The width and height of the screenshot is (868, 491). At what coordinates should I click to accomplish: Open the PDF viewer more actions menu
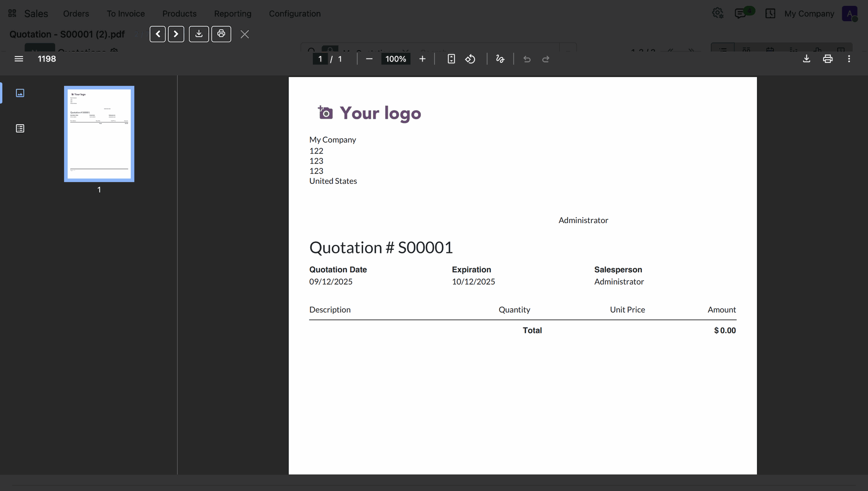tap(849, 59)
